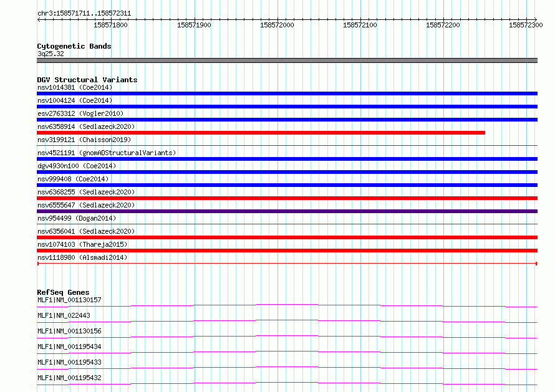This screenshot has width=555, height=392.
Task: Click nsv954499 (Dogan2014) label
Action: tap(77, 218)
